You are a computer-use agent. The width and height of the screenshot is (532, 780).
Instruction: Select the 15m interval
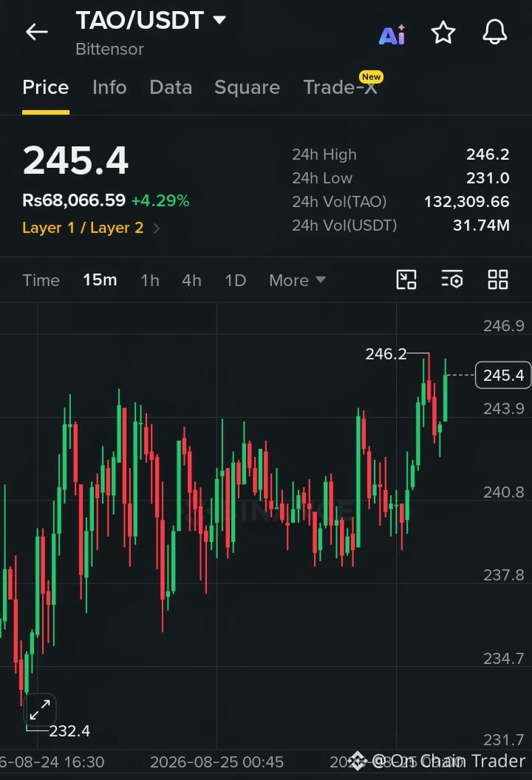pyautogui.click(x=100, y=280)
